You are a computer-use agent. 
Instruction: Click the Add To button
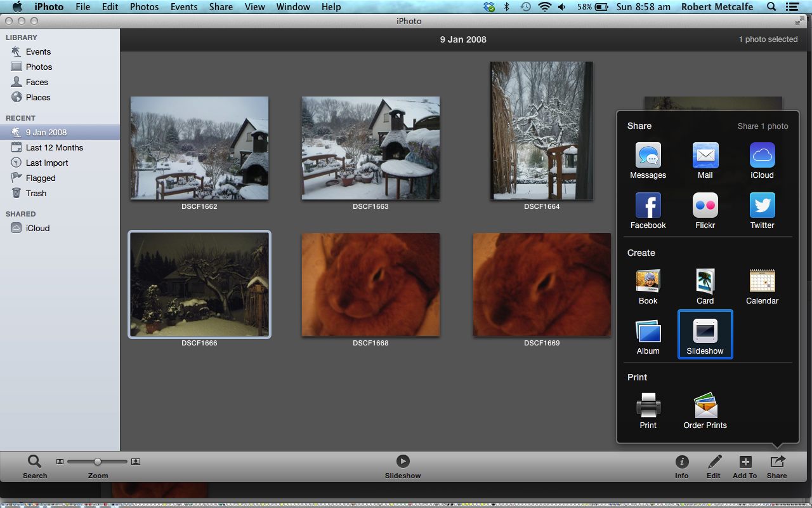(745, 467)
